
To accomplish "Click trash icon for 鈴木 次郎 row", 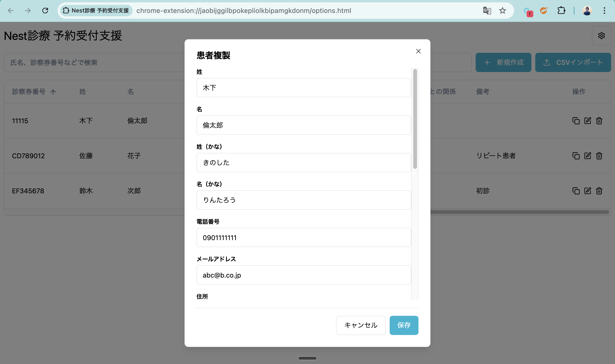I will pos(599,191).
